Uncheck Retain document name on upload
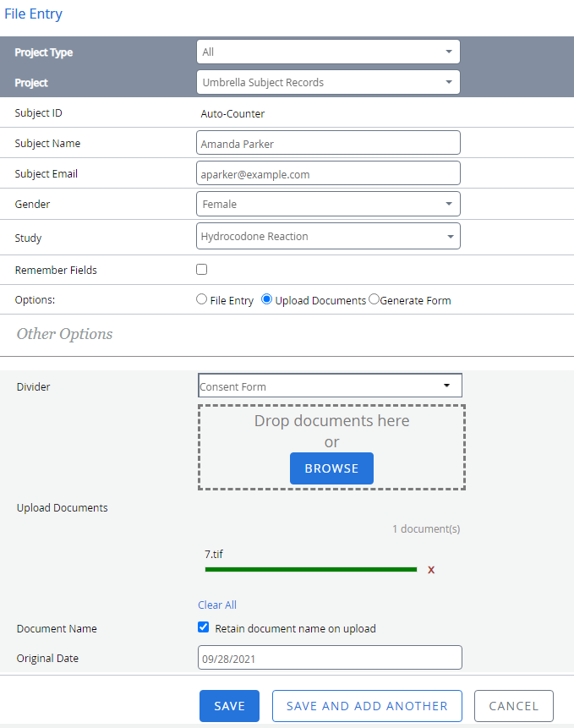574x728 pixels. (204, 627)
